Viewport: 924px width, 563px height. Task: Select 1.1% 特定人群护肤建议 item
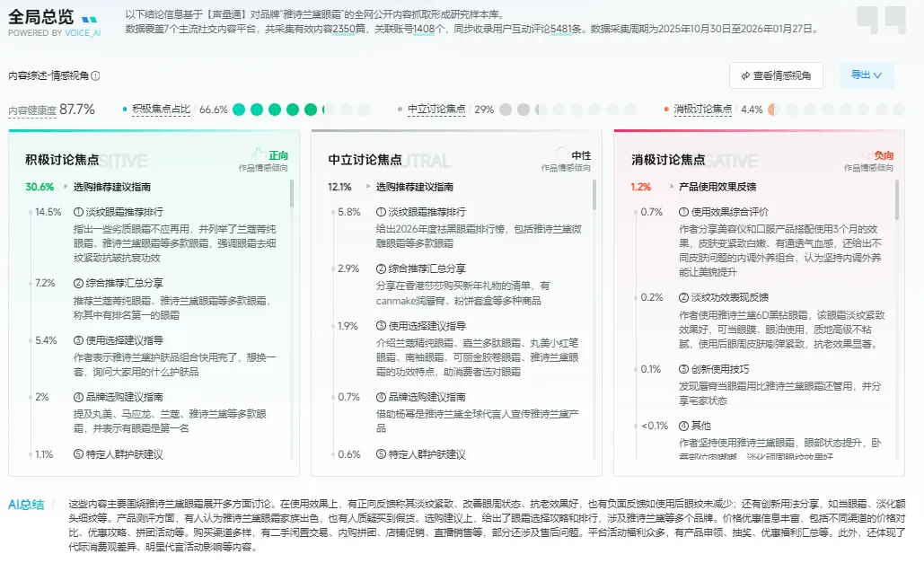coord(118,454)
